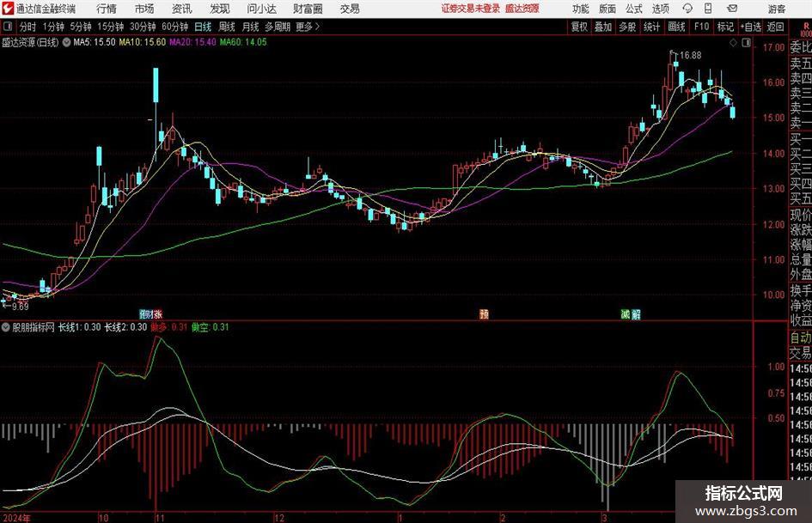Open the 功能 menu
This screenshot has height=523, width=812.
pos(581,9)
